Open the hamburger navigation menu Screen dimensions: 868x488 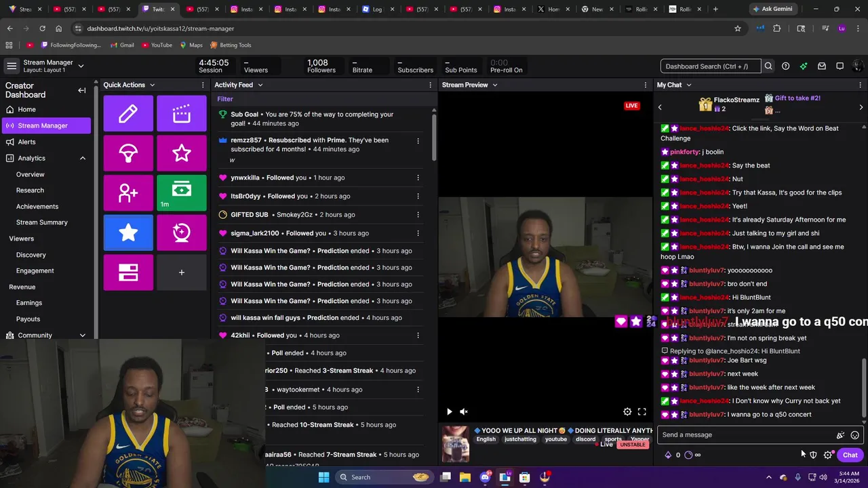click(x=12, y=66)
